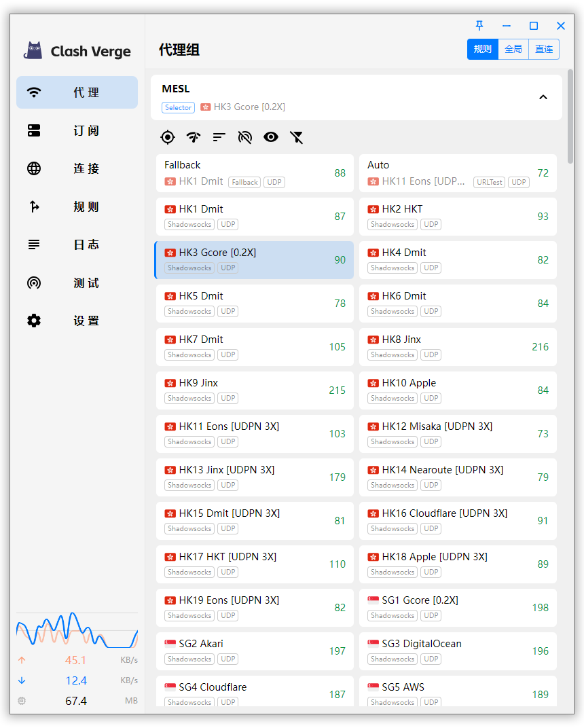Pick the SG4 Cloudflare node

point(255,691)
